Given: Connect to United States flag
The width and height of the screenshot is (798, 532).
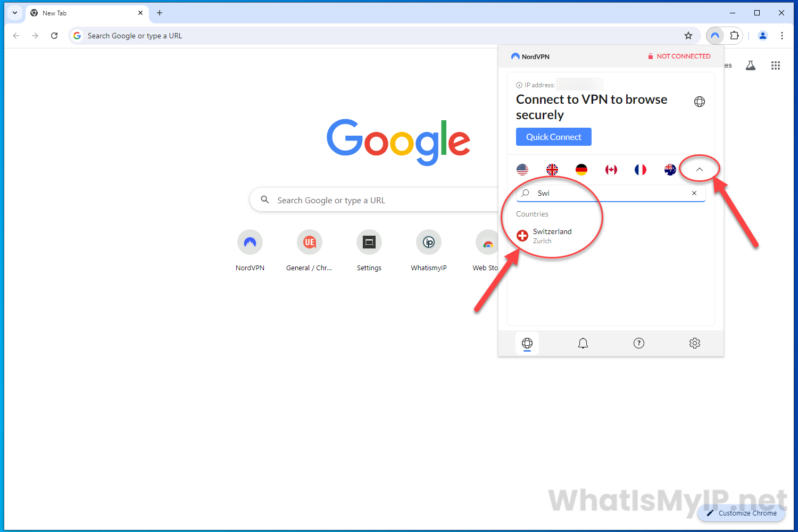Looking at the screenshot, I should click(522, 170).
